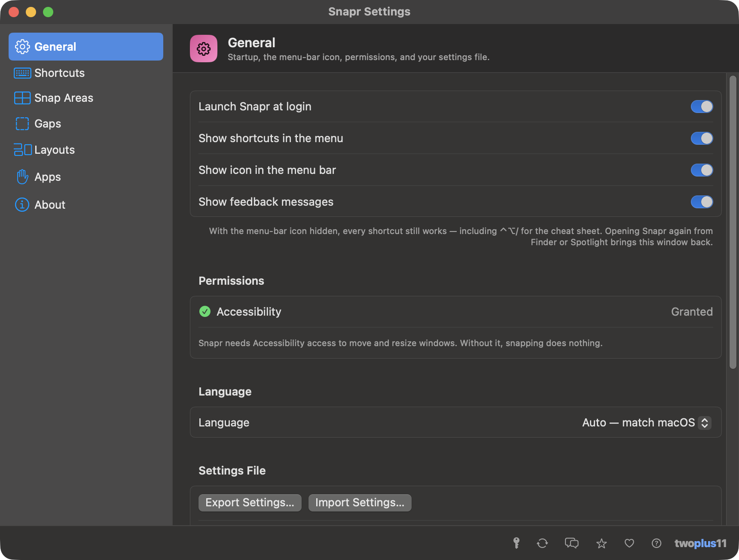This screenshot has height=560, width=739.
Task: Click Export Settings… button
Action: pos(250,502)
